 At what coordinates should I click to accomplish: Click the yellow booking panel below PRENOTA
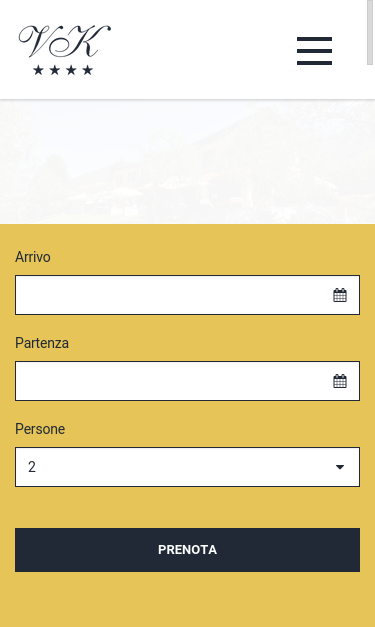(188, 600)
